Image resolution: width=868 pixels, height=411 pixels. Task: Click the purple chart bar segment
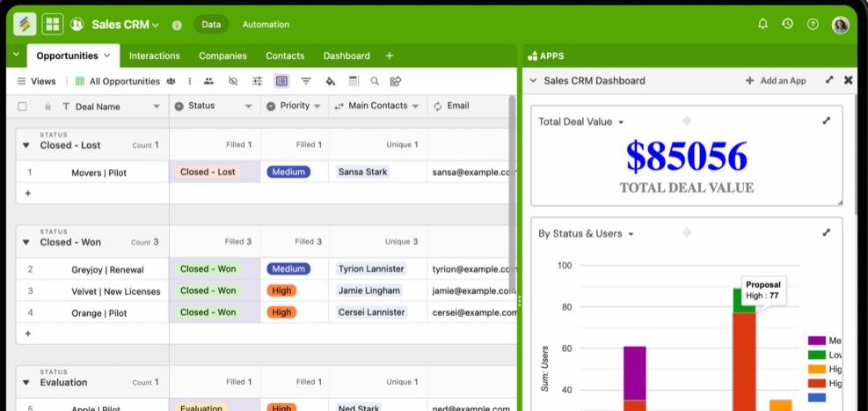coord(634,373)
